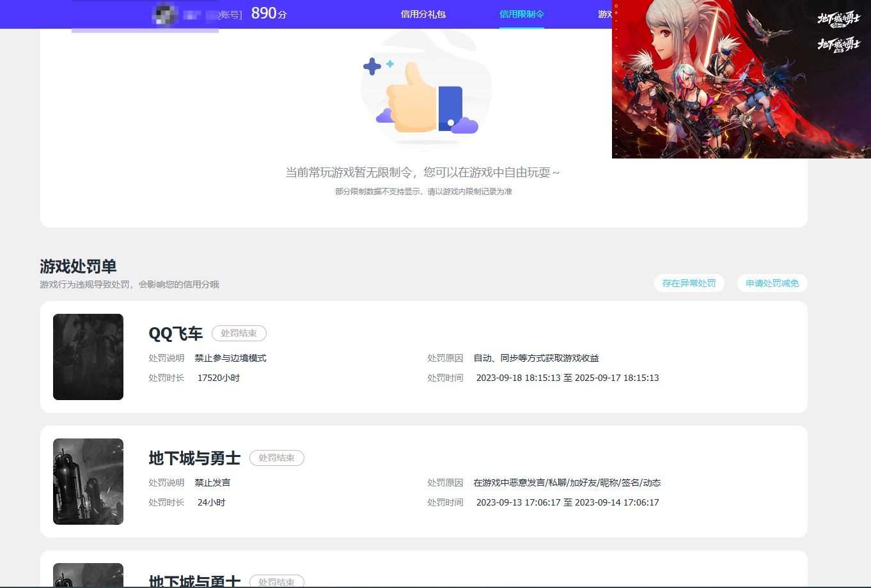Click the 禁止发言 penalty description
Viewport: 871px width, 588px height.
213,483
